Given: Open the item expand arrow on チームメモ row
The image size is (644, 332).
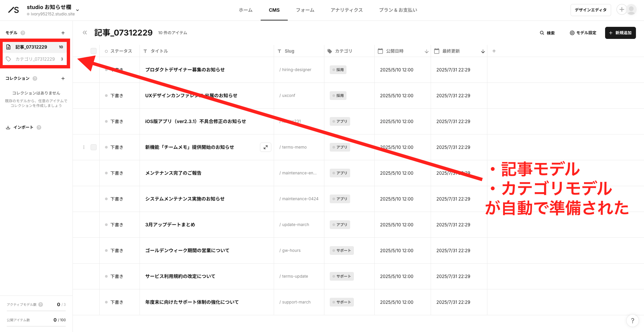Looking at the screenshot, I should 265,147.
